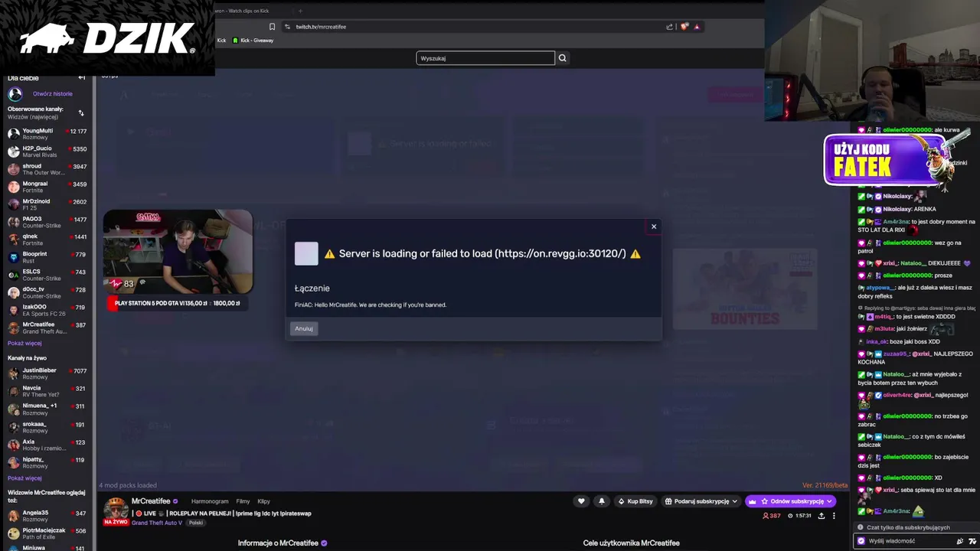
Task: Click Otwórz historie link
Action: (x=52, y=94)
